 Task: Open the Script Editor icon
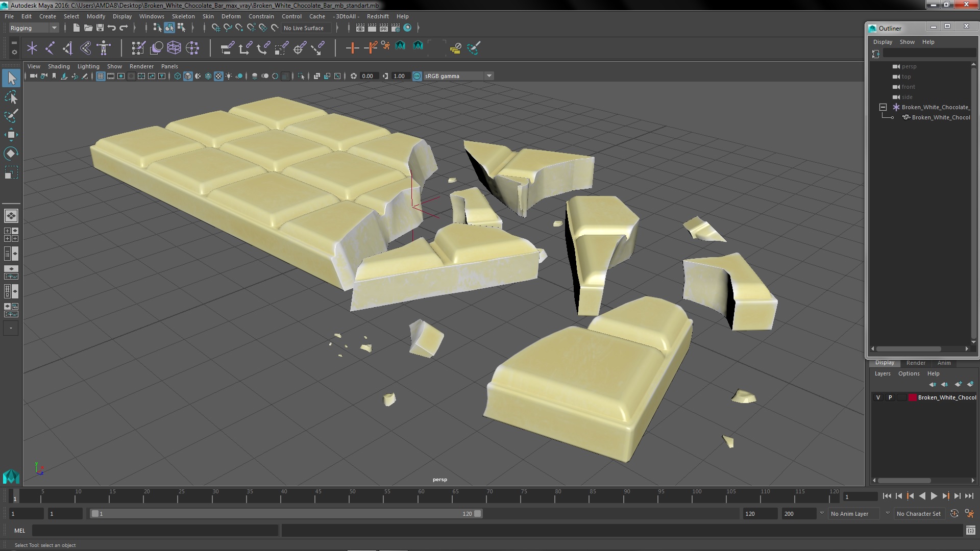(970, 531)
